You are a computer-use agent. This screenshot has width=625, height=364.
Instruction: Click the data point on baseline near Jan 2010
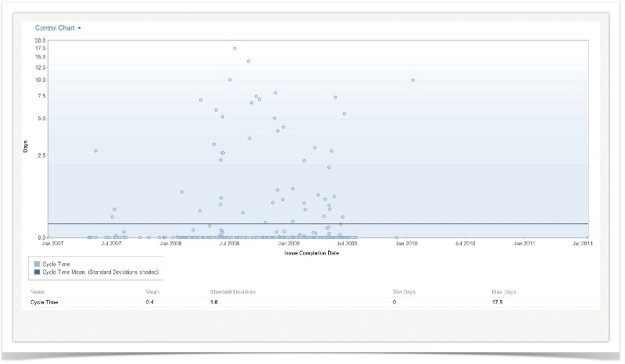point(397,237)
